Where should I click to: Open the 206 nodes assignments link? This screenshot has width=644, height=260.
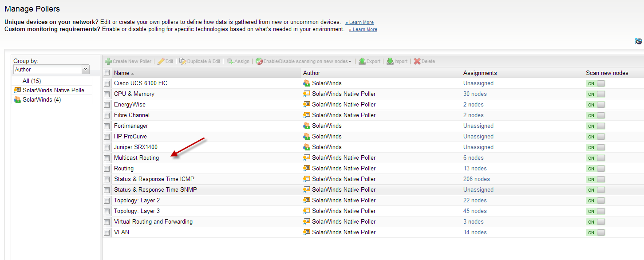point(477,179)
